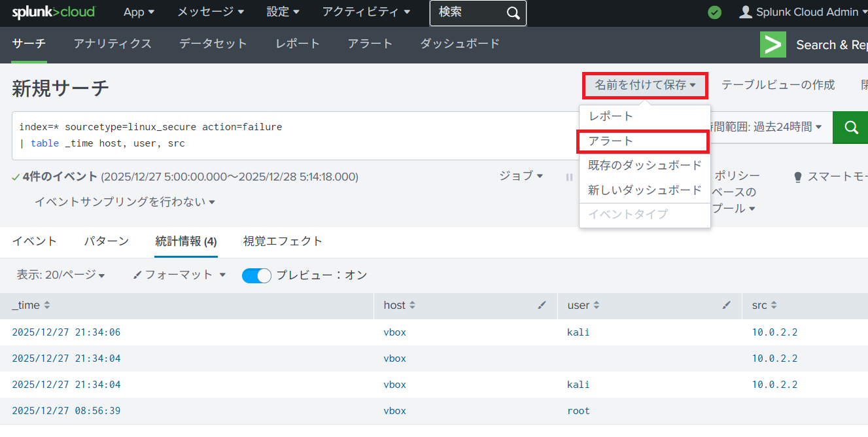Click the green search magnifier button
Screen dimensions: 868x437
850,128
